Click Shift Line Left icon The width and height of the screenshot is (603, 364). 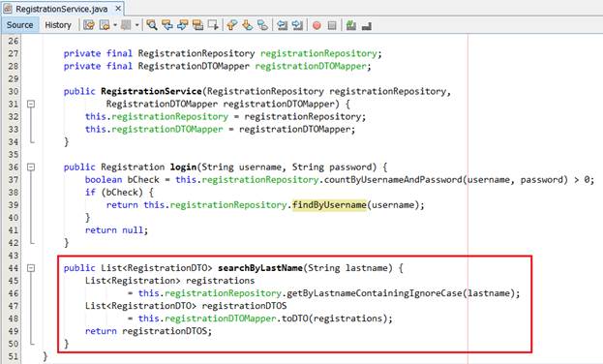tap(282, 25)
